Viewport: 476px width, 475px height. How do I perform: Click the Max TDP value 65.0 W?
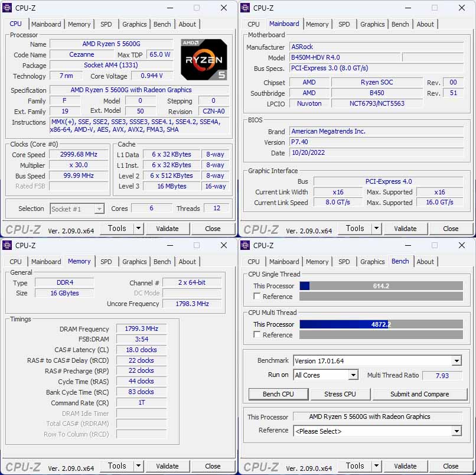point(159,54)
